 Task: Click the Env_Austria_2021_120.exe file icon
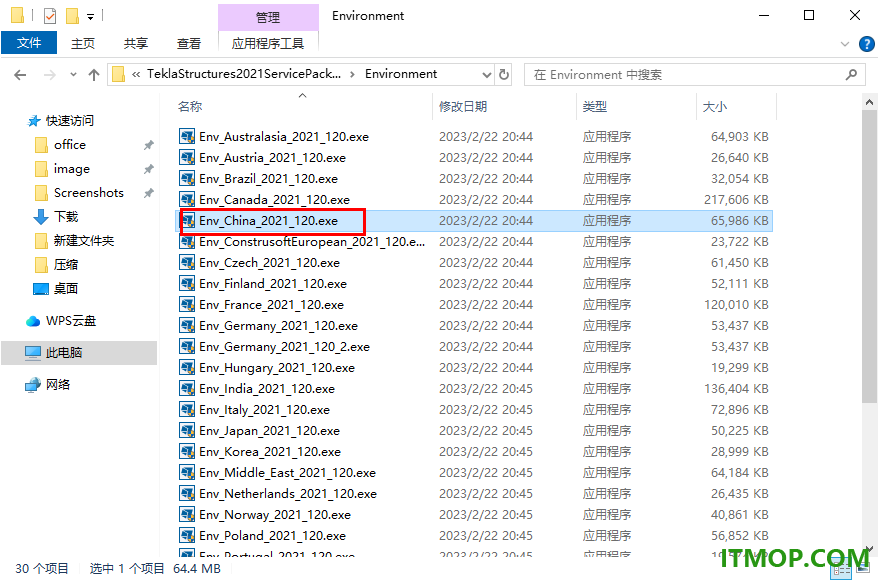click(x=187, y=158)
